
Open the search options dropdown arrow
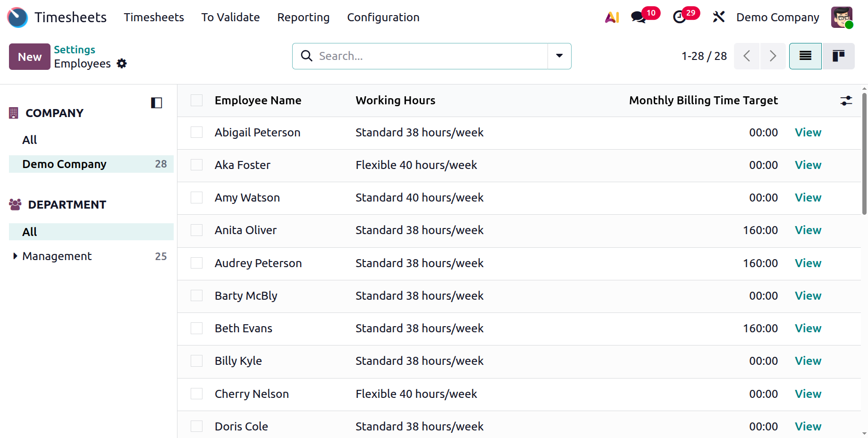point(559,56)
